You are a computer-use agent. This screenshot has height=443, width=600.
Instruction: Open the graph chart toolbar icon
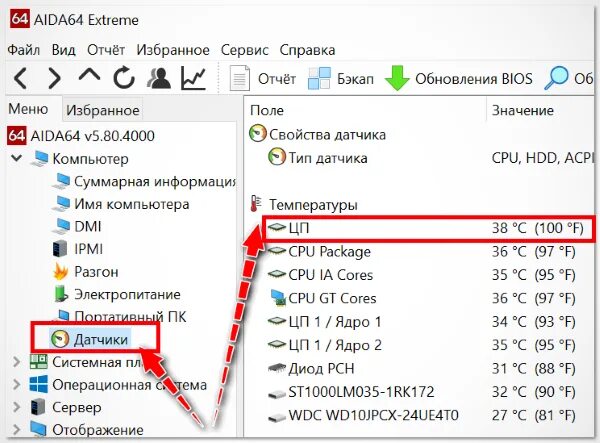[194, 78]
